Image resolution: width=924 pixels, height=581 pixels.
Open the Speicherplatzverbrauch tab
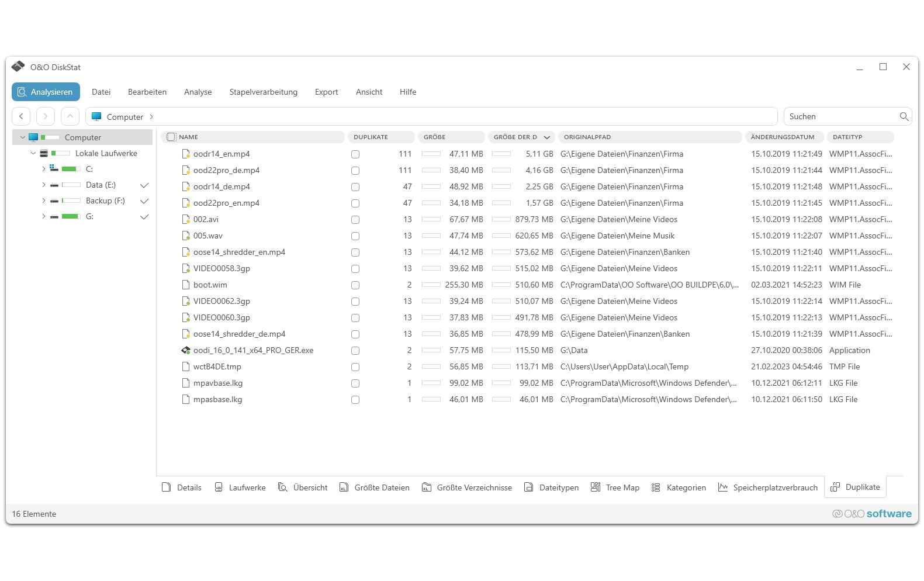pos(768,487)
